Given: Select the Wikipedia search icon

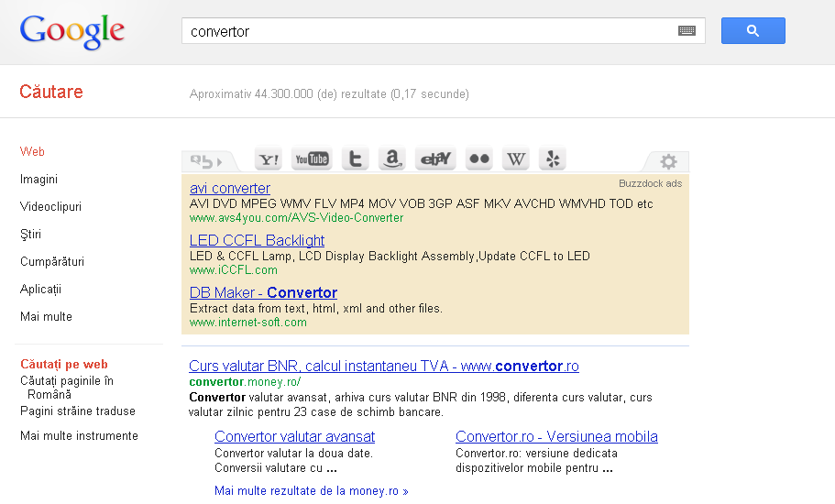Looking at the screenshot, I should 515,159.
